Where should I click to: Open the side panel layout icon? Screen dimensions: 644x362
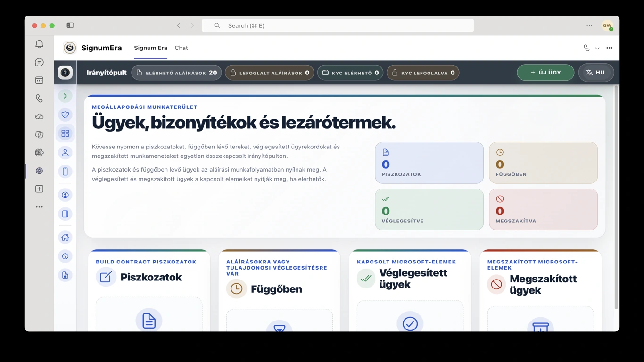pyautogui.click(x=65, y=214)
